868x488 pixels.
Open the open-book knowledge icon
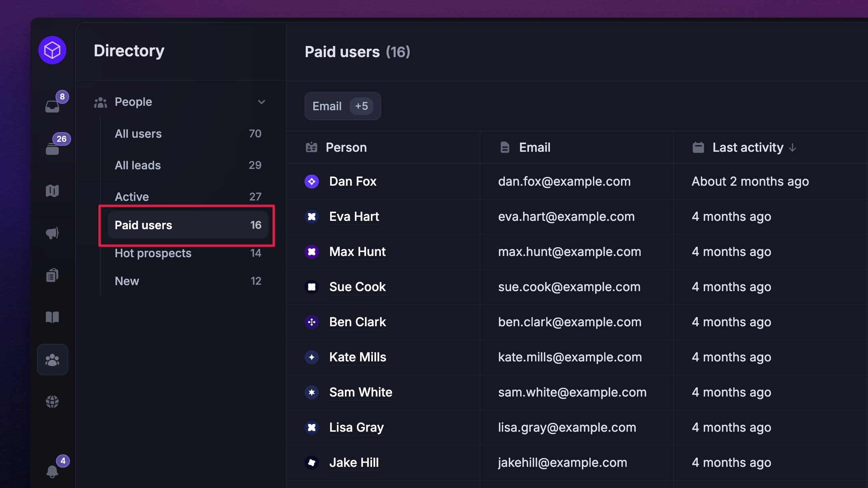pyautogui.click(x=52, y=317)
